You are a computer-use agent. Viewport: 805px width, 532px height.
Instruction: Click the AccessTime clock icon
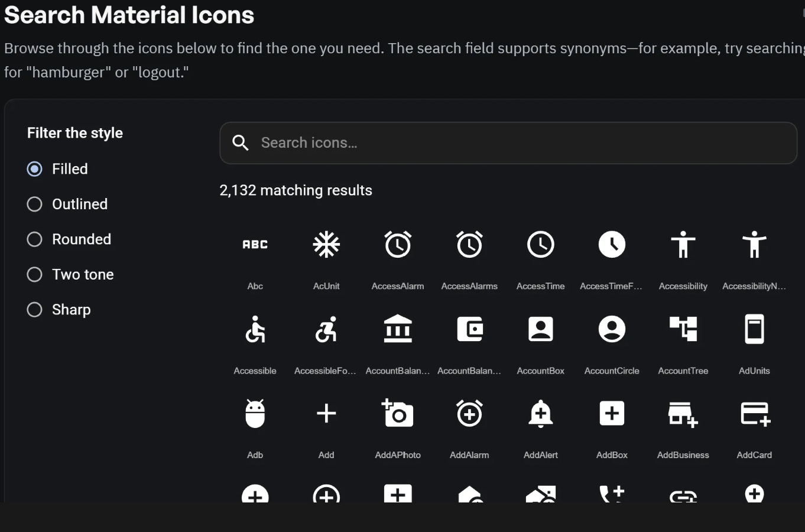[541, 245]
